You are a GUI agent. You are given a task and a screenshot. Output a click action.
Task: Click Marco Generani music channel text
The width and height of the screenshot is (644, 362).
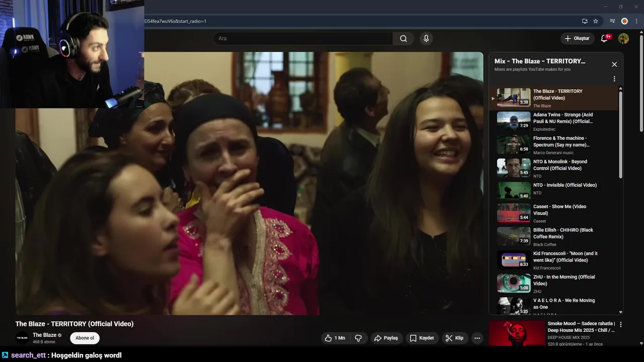[x=553, y=153]
